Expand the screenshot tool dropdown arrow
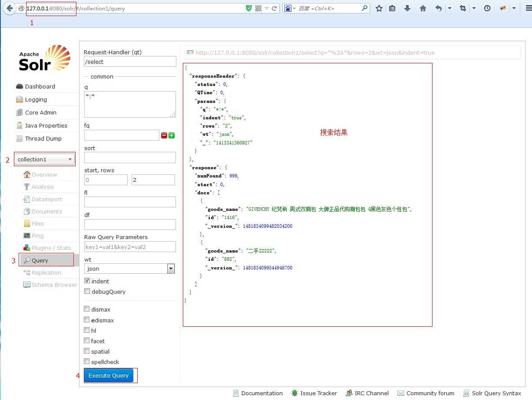Viewport: 532px width, 400px height. [474, 8]
